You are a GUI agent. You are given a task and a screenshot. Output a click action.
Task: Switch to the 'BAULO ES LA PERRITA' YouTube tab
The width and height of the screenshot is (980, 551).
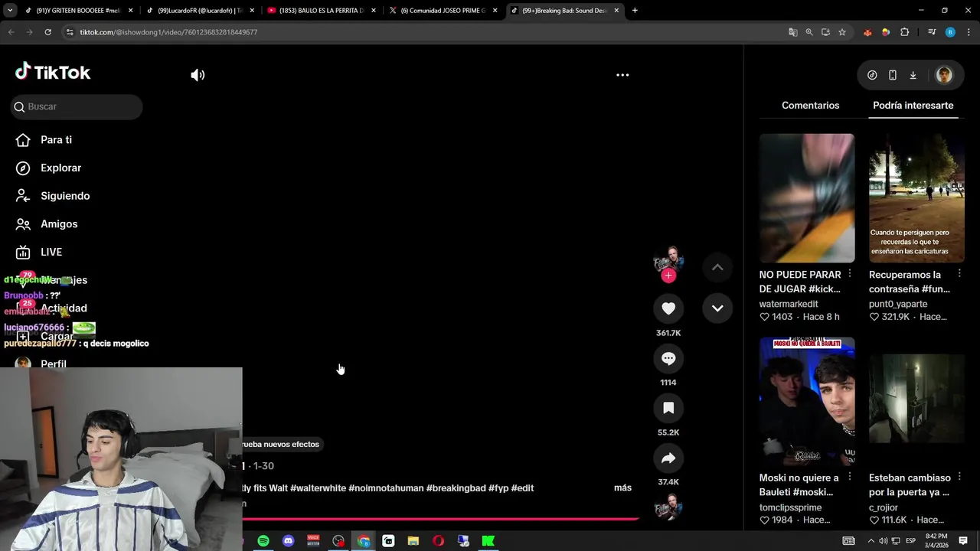tap(322, 11)
